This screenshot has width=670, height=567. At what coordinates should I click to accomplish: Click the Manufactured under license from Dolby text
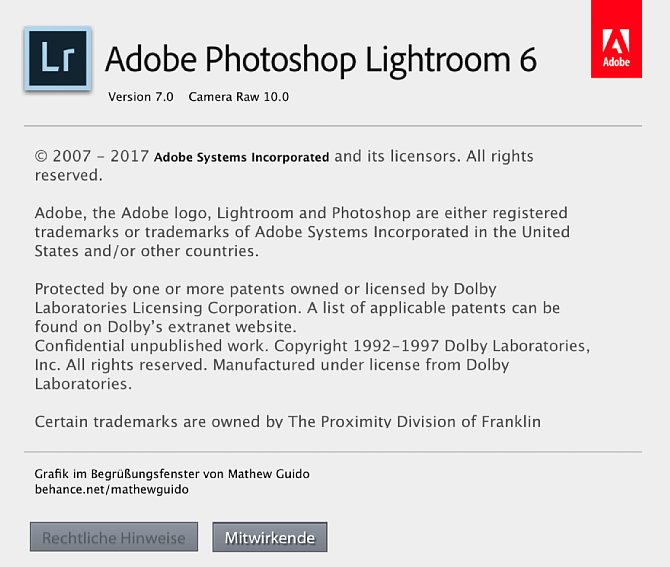[350, 364]
